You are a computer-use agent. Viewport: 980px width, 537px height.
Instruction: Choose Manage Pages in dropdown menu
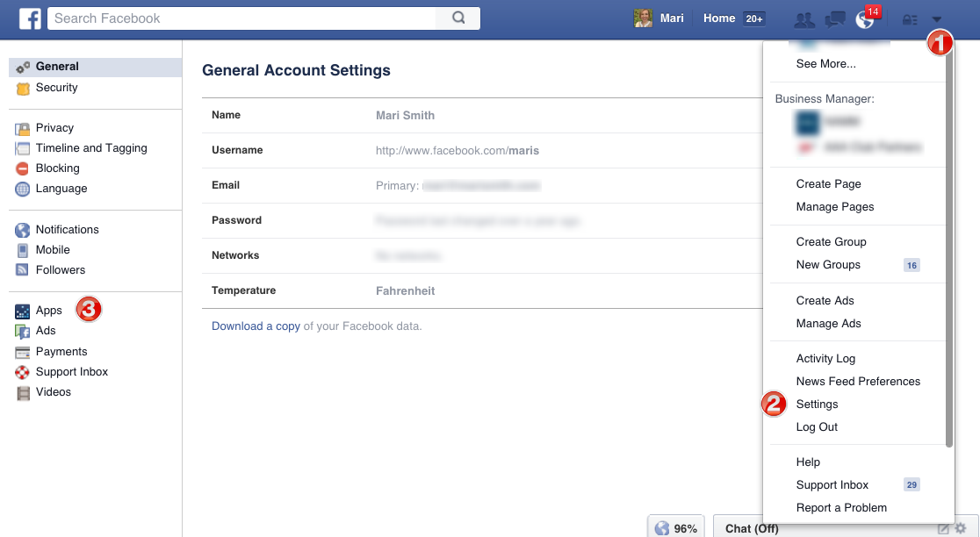(x=835, y=207)
